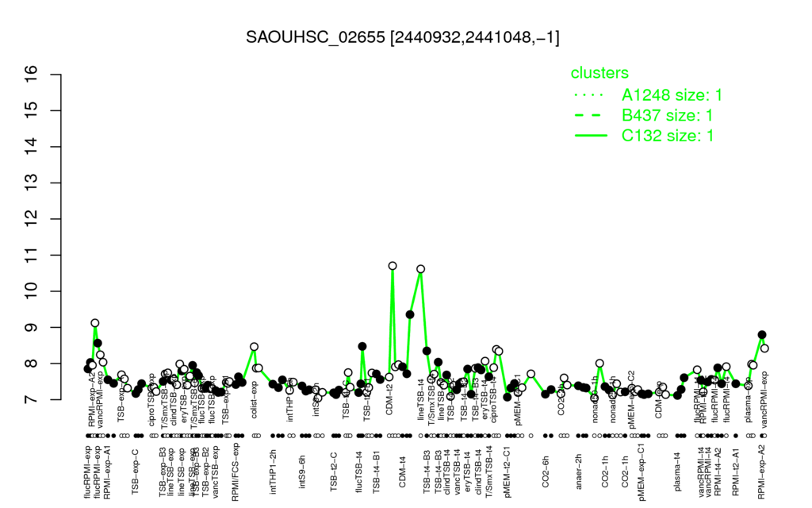Click y-axis tick label 9
The height and width of the screenshot is (508, 812).
click(x=31, y=328)
